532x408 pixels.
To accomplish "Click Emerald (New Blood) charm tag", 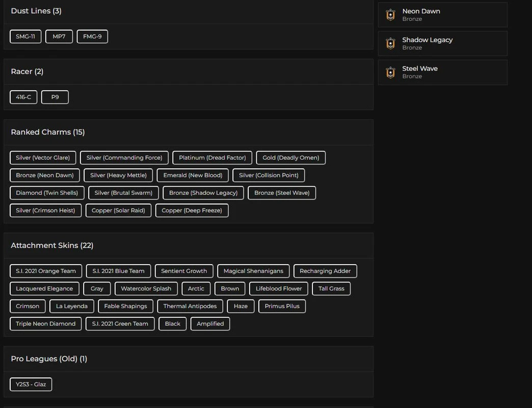I will [193, 175].
